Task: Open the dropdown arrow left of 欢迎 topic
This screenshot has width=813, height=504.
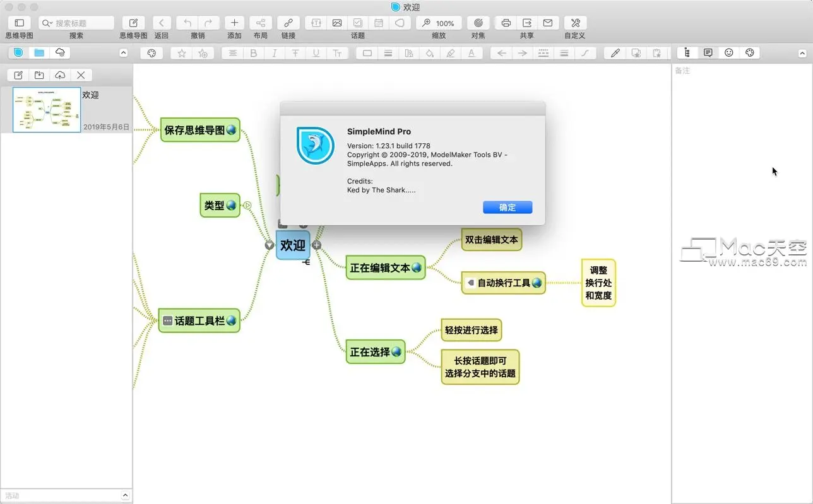Action: pos(270,245)
